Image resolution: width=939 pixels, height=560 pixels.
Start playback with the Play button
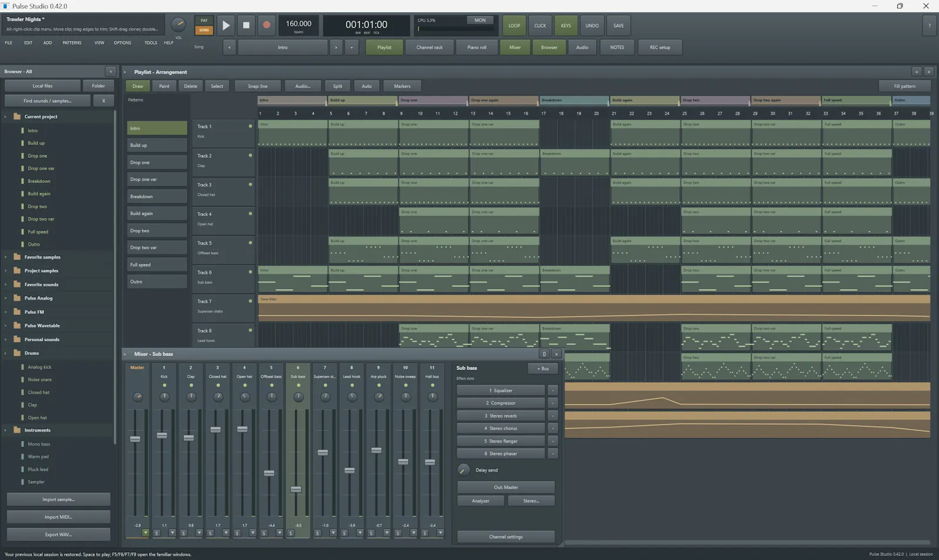click(x=226, y=25)
